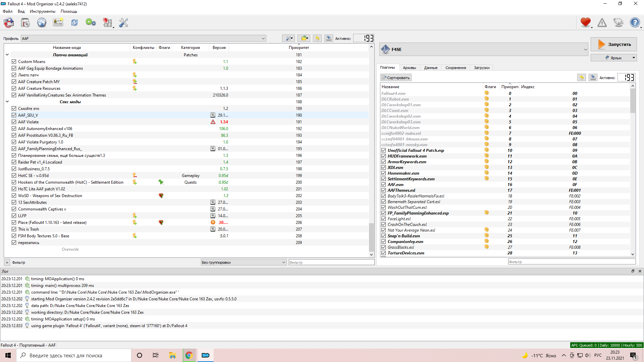Click the Сортировать sort button

pos(396,78)
